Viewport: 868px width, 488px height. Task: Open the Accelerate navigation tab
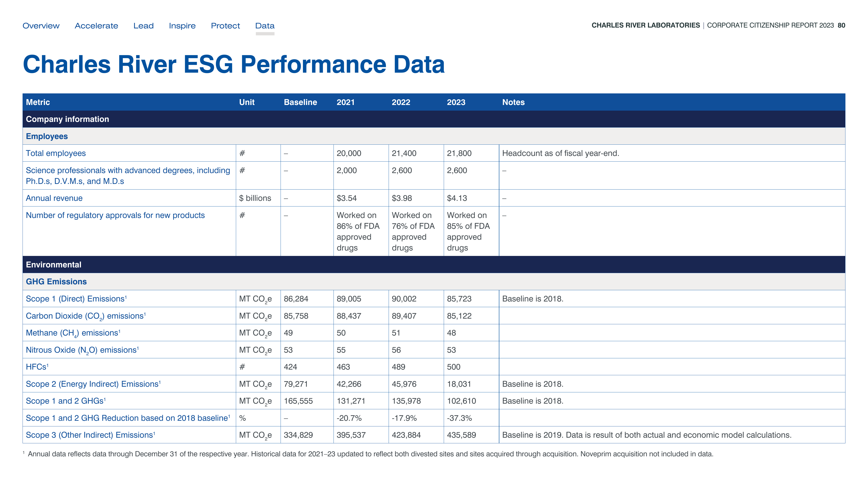coord(96,26)
